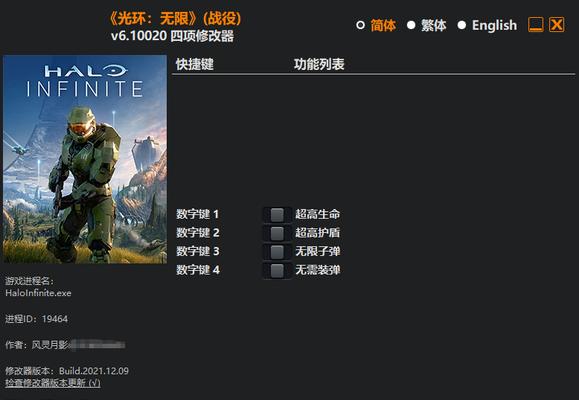Minimize the trainer with the orange icon
The height and width of the screenshot is (400, 579).
(x=535, y=25)
